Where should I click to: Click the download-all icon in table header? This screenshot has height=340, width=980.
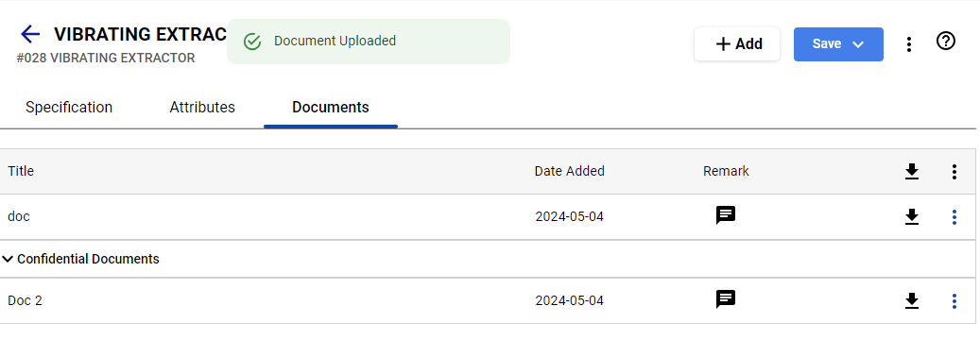pos(912,171)
